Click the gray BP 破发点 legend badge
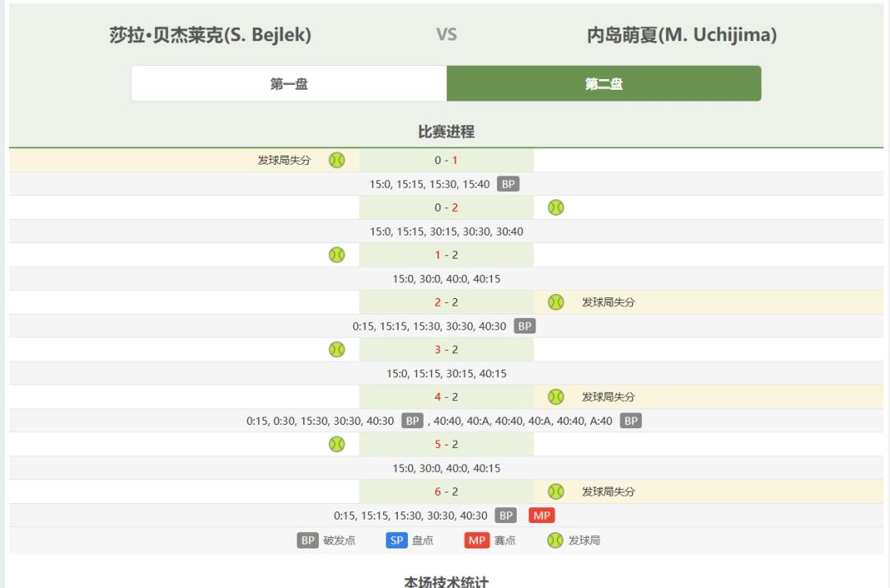890x588 pixels. [307, 540]
